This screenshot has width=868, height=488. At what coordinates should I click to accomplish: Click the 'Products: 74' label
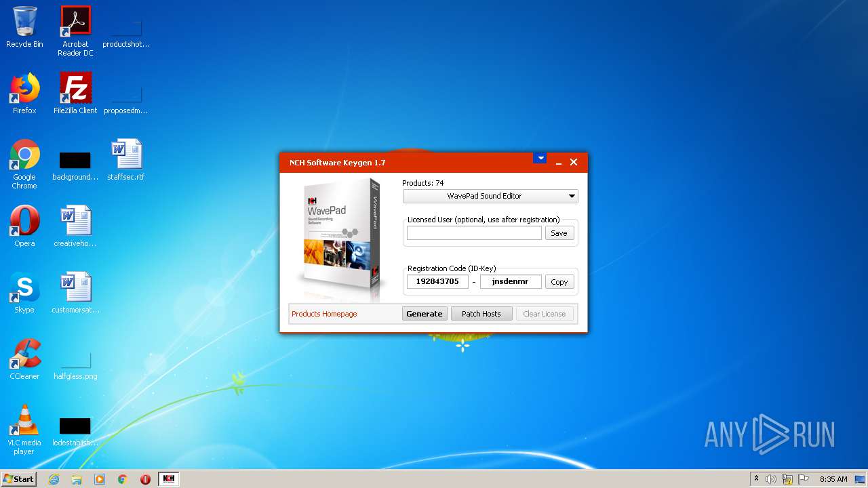423,183
